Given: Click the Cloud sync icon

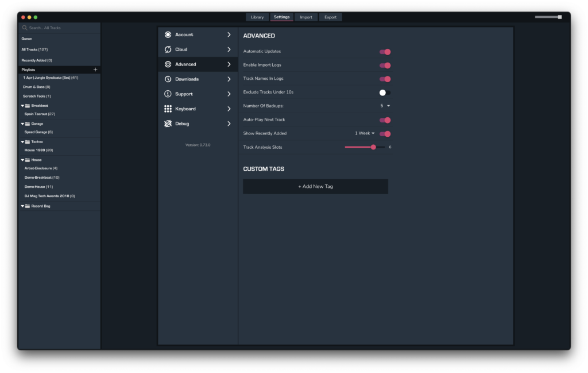Looking at the screenshot, I should pos(168,49).
